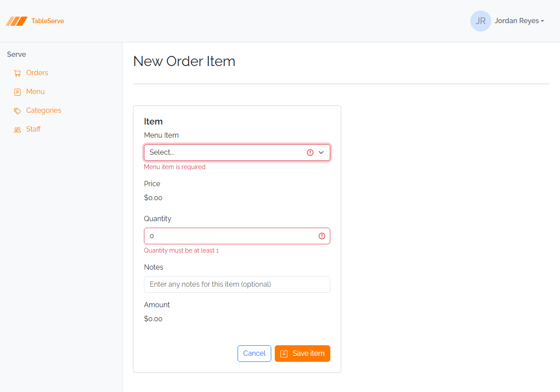Click the Categories tag icon in sidebar
Viewport: 560px width, 392px height.
tap(17, 111)
